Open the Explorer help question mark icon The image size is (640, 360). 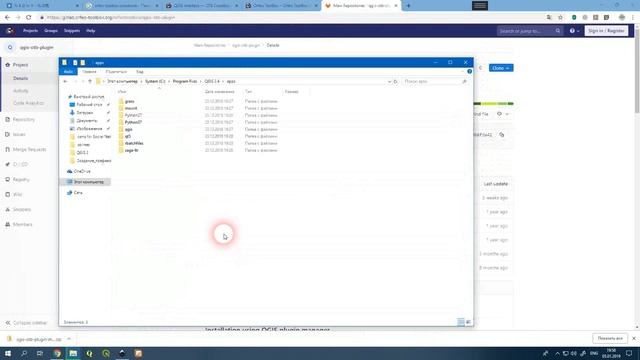tap(469, 71)
